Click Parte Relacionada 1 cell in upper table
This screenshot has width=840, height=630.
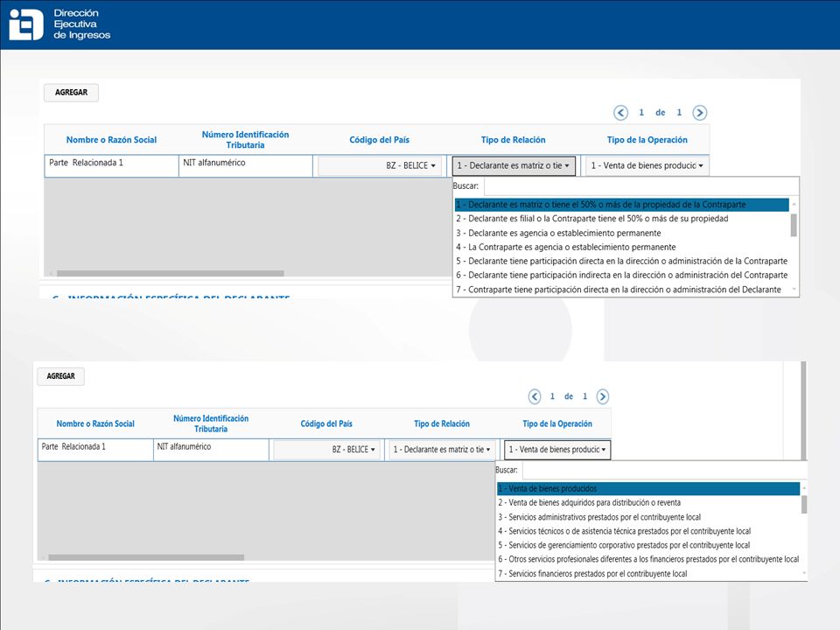[x=111, y=165]
